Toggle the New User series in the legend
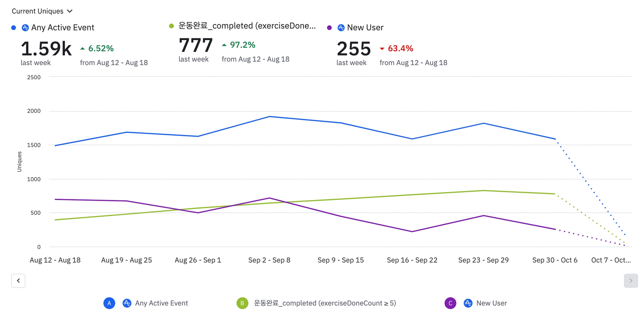Screen dimensions: 644x317 click(491, 303)
